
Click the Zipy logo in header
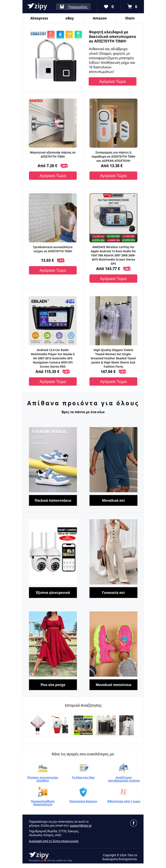(37, 6)
